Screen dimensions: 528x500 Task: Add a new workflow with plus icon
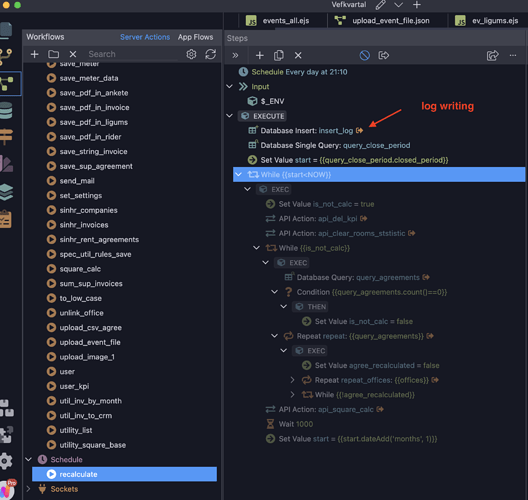pos(34,54)
